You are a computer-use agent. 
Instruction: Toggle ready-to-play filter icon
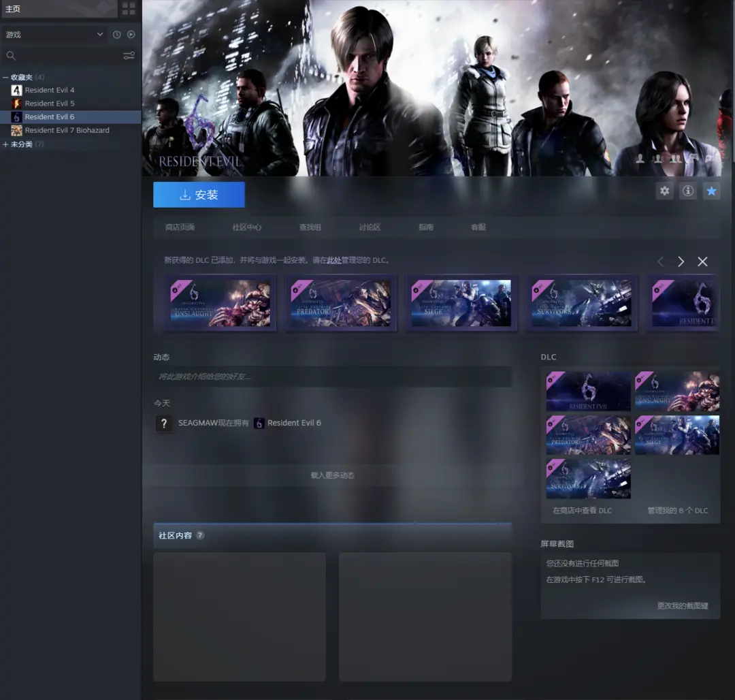pyautogui.click(x=131, y=34)
